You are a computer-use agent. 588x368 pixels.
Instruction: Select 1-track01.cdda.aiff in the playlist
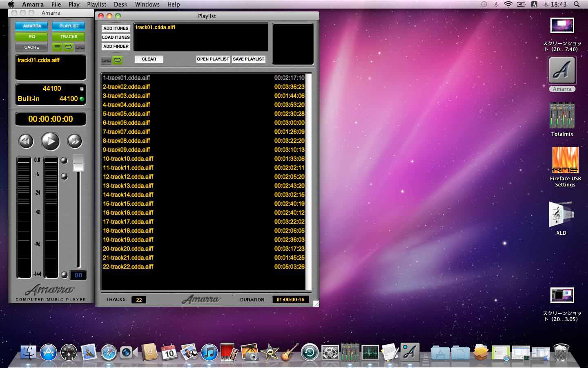[203, 78]
